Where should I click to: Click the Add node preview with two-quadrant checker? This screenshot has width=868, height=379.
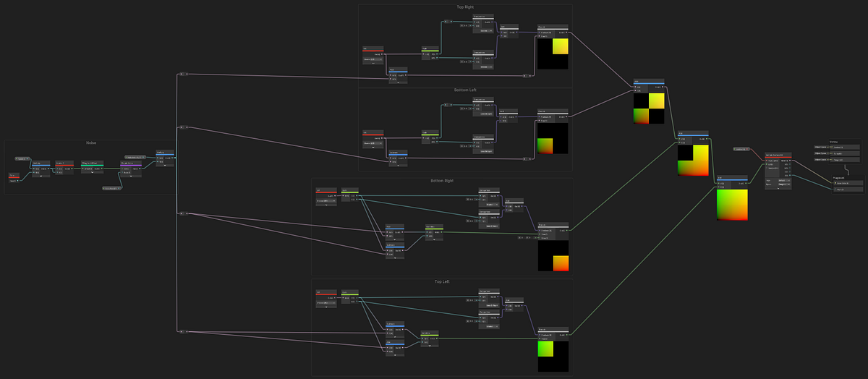click(x=649, y=108)
